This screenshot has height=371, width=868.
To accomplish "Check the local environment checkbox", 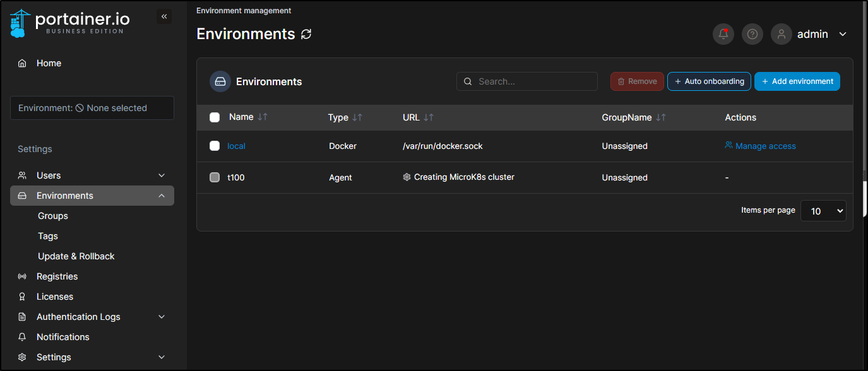I will [x=215, y=146].
